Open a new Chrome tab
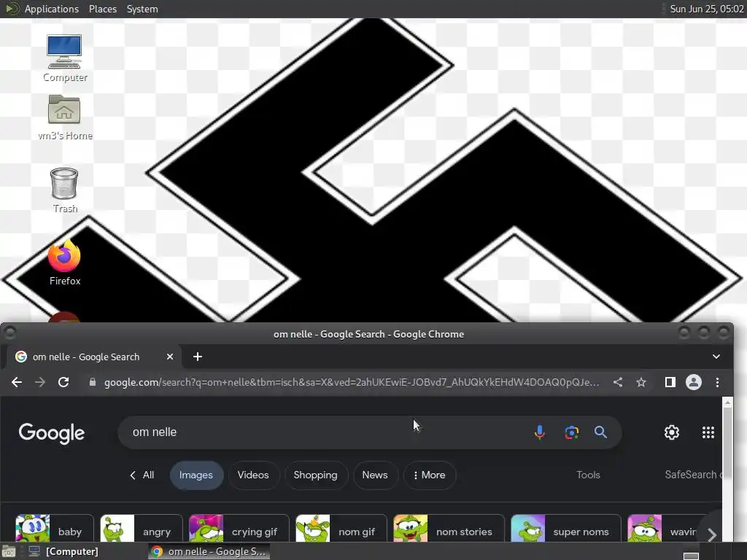747x560 pixels. [x=198, y=357]
